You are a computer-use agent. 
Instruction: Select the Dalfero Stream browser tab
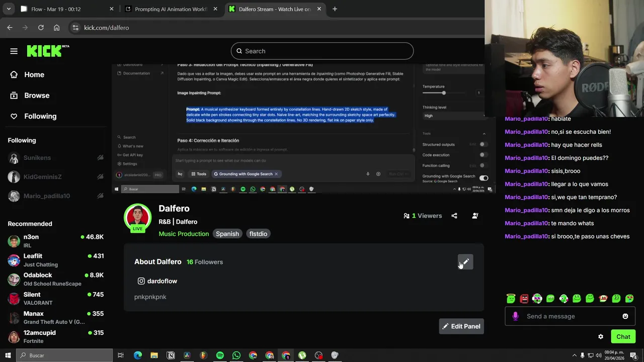275,9
